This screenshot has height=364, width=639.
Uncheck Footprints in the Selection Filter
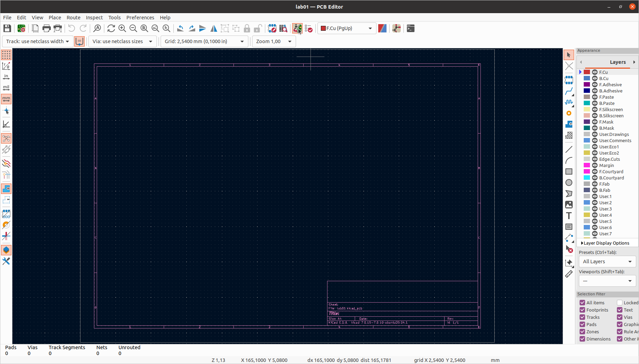583,310
